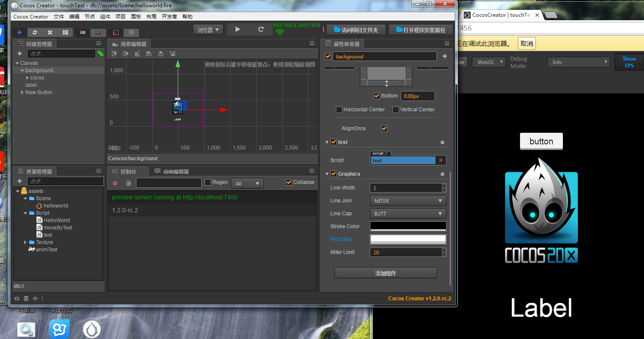The height and width of the screenshot is (339, 644).
Task: Add a new node with hierarchy plus icon
Action: coord(19,54)
